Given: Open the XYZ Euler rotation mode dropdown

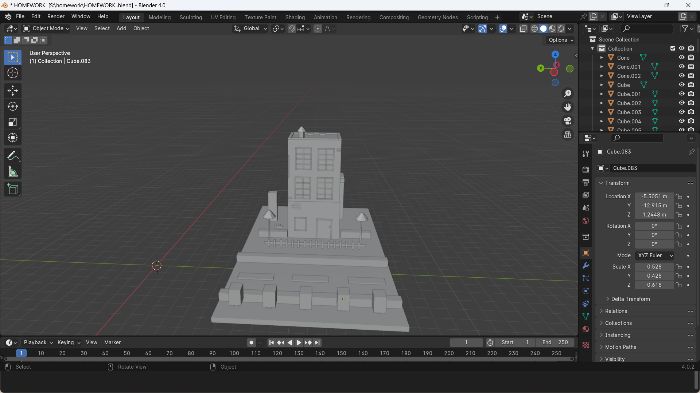Looking at the screenshot, I should coord(654,255).
